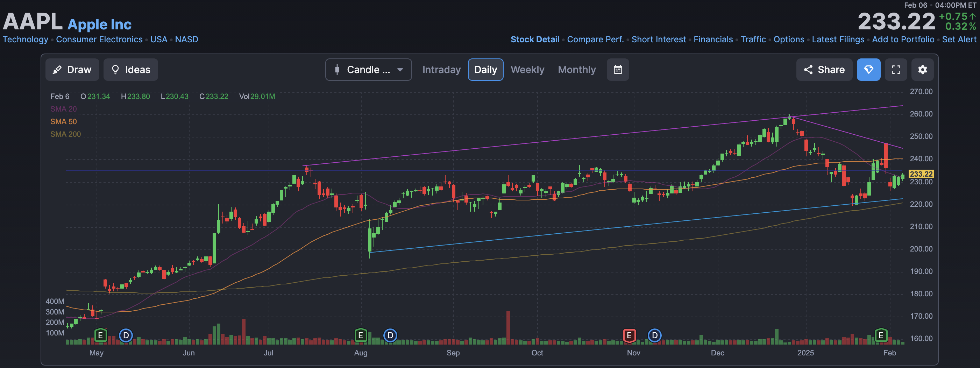Click the lightbulb icon in Ideas button
Viewport: 980px width, 368px height.
coord(115,69)
